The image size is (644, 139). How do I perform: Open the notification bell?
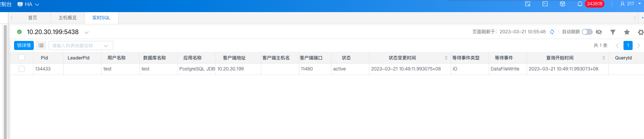(580, 4)
